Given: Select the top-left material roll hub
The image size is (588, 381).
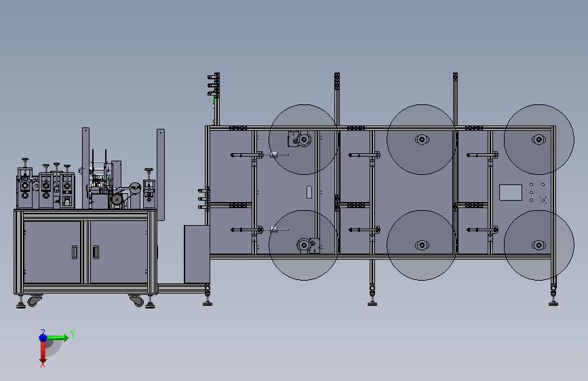Looking at the screenshot, I should [x=304, y=140].
